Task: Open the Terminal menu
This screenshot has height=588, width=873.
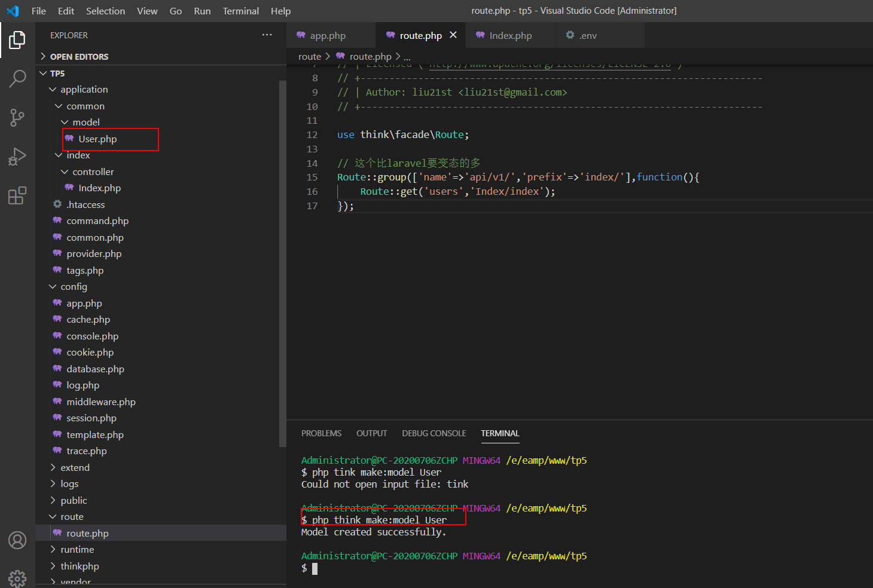Action: [240, 11]
